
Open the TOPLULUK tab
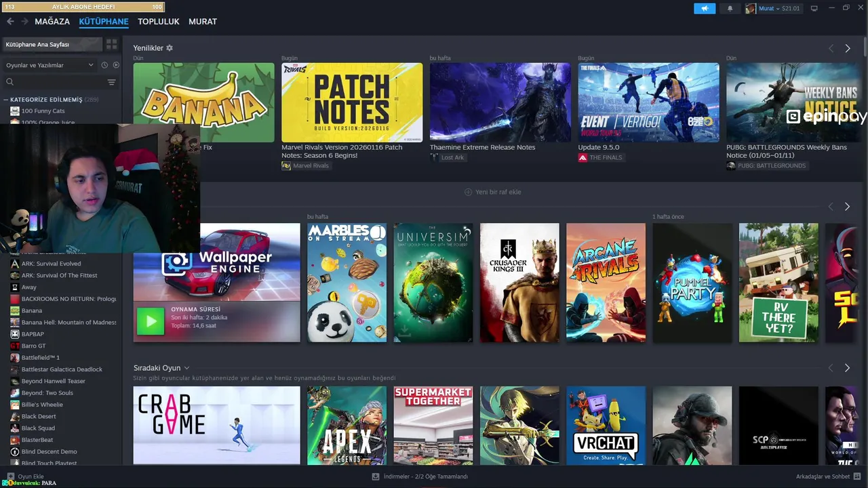pos(159,22)
